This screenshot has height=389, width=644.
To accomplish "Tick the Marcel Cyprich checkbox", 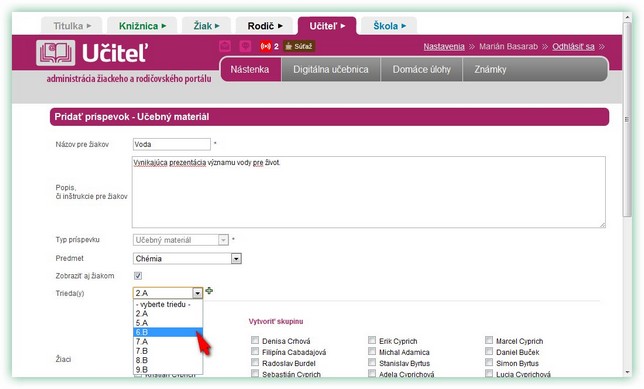I will click(489, 340).
